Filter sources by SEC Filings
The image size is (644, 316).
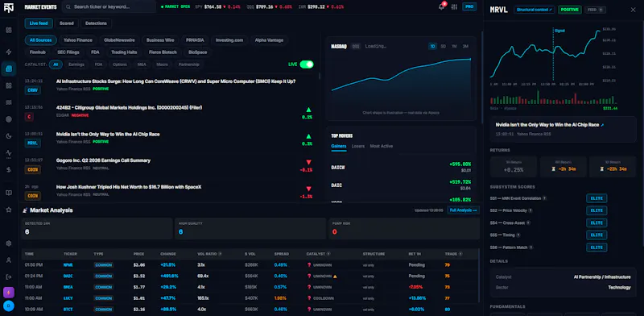point(68,52)
